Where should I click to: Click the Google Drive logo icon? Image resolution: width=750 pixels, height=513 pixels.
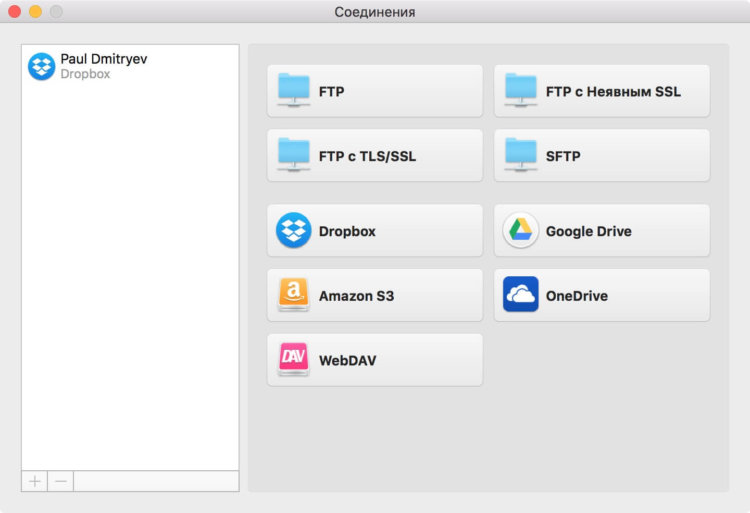tap(520, 230)
